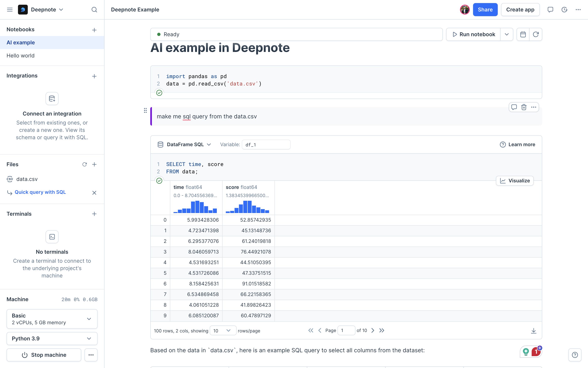588x368 pixels.
Task: Open project more options menu
Action: coord(578,9)
